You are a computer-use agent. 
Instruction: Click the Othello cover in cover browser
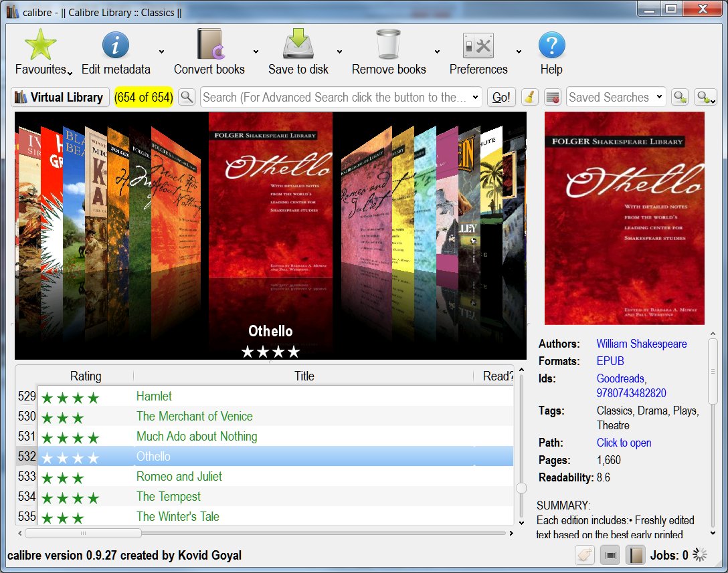click(x=270, y=195)
